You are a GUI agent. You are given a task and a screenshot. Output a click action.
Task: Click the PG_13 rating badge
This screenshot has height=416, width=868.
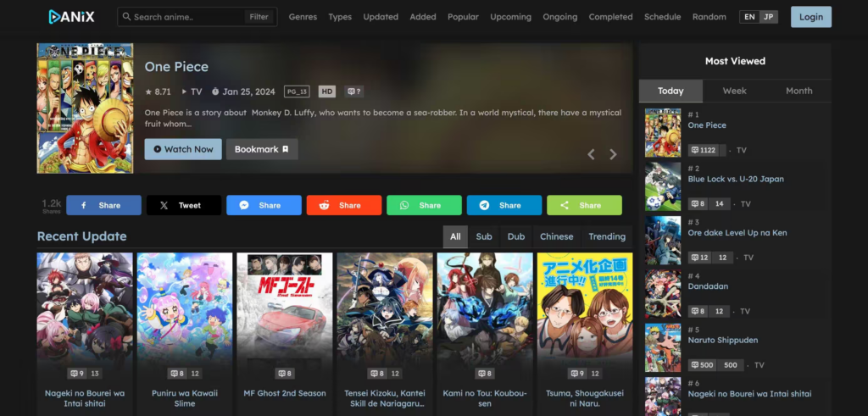tap(297, 92)
